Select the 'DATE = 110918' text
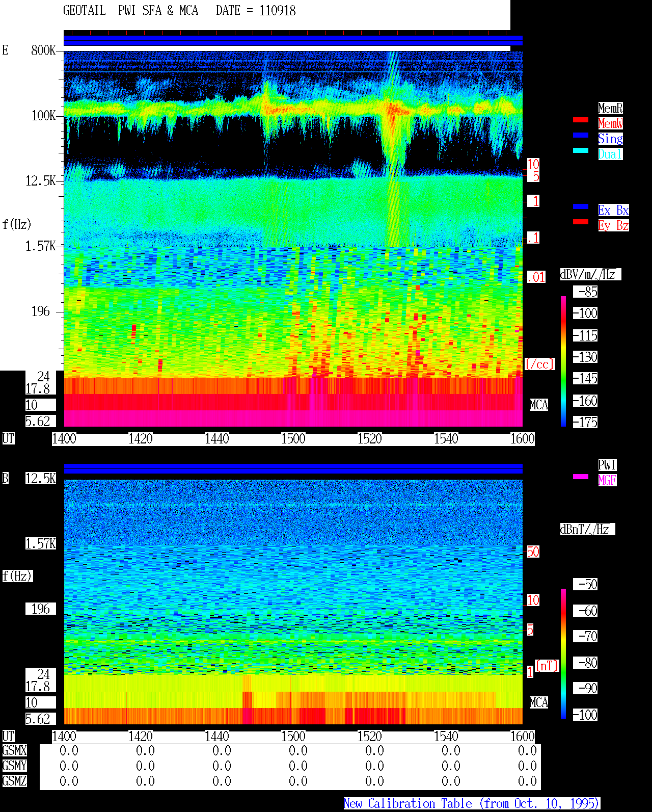The height and width of the screenshot is (812, 652). pos(256,11)
